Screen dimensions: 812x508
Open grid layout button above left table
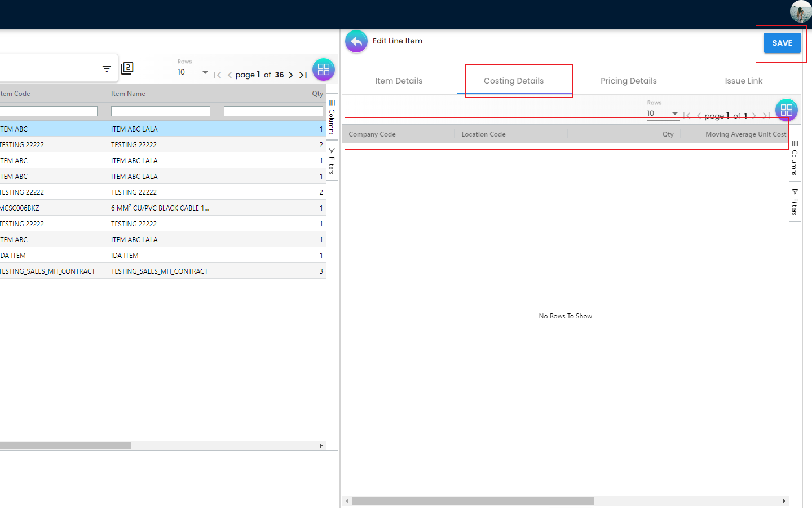pos(324,69)
